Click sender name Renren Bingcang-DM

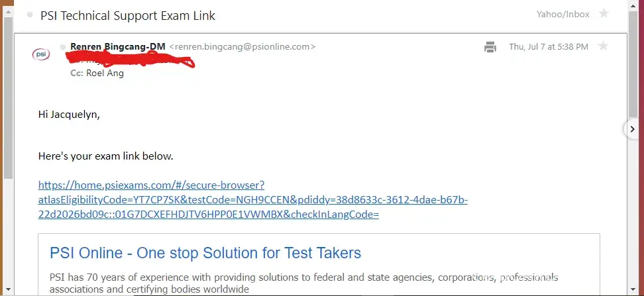(x=118, y=47)
